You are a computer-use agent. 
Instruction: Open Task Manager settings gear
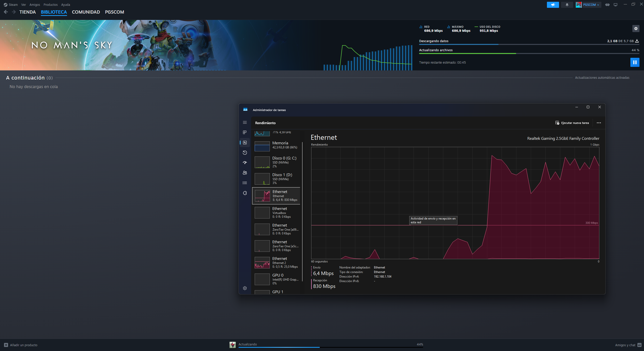coord(245,288)
